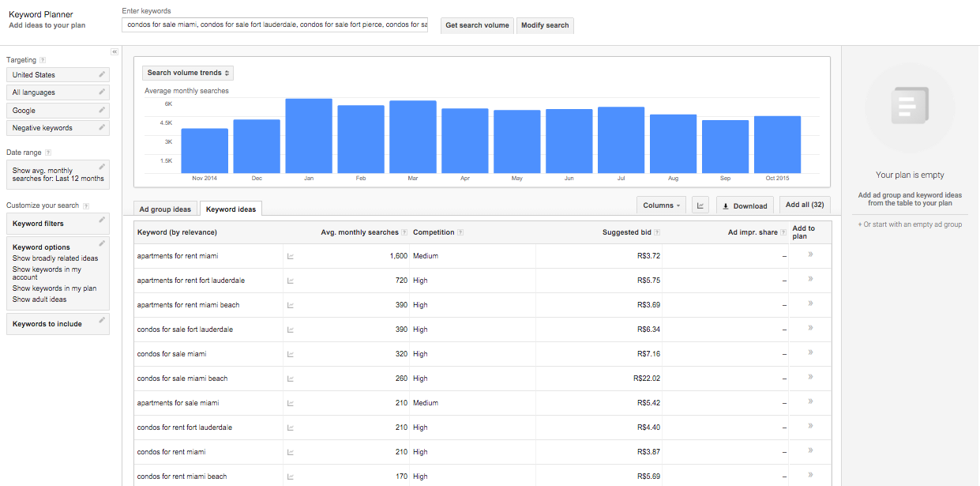Click Keyword Planner title
Viewport: 980px width, 486px height.
(41, 14)
